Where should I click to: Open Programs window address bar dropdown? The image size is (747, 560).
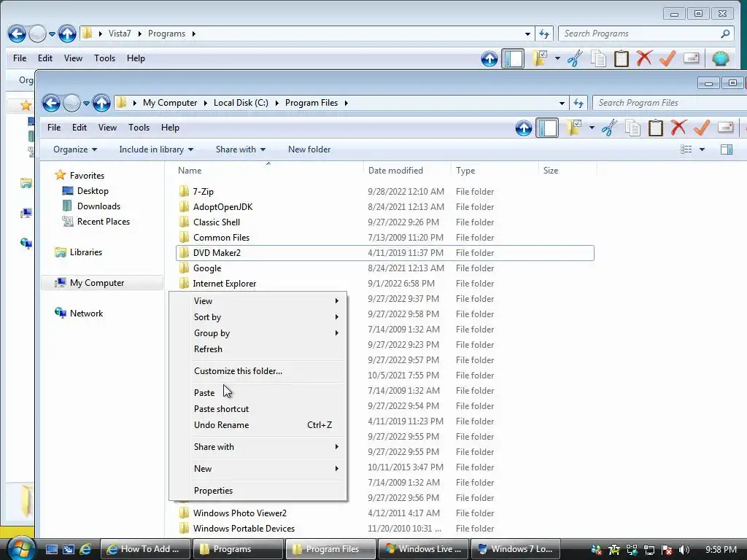point(527,34)
